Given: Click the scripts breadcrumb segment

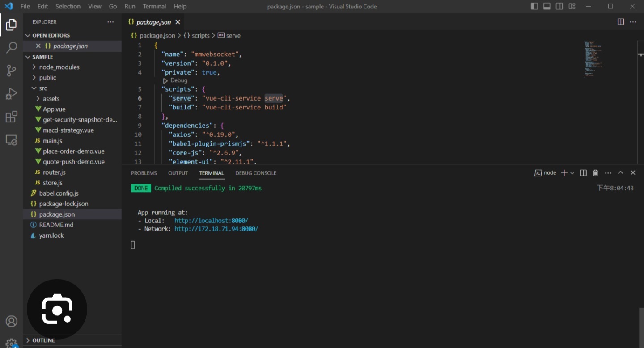Looking at the screenshot, I should pyautogui.click(x=196, y=35).
